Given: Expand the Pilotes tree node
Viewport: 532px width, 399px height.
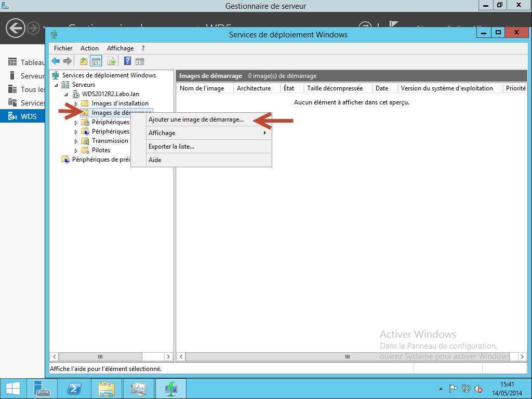Looking at the screenshot, I should coord(75,150).
